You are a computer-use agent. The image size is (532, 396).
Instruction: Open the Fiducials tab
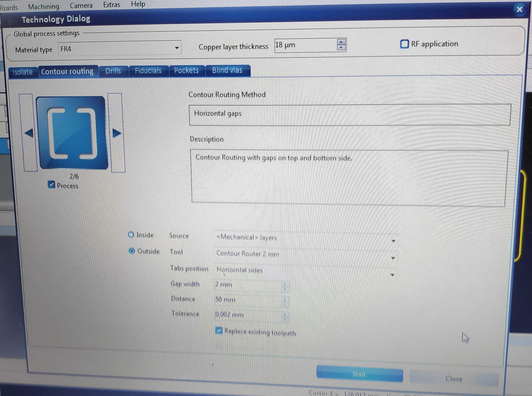point(148,71)
